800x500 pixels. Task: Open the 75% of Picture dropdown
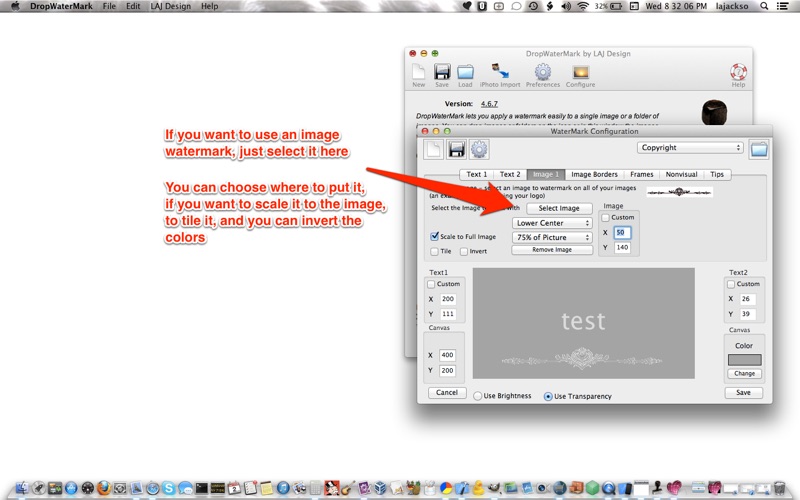[552, 237]
